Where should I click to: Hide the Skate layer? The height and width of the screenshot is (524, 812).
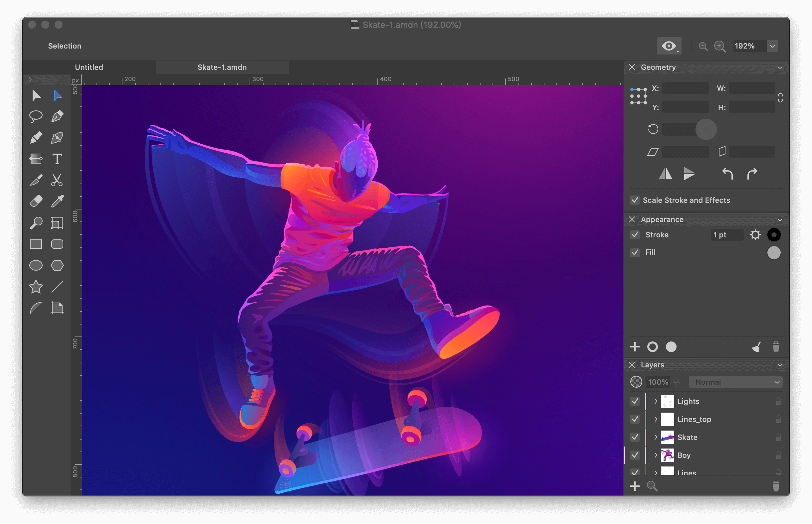635,437
